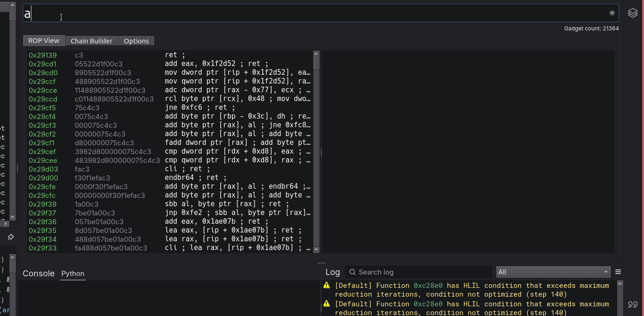Switch to the Python console tab
Viewport: 644px width, 316px height.
pos(72,274)
